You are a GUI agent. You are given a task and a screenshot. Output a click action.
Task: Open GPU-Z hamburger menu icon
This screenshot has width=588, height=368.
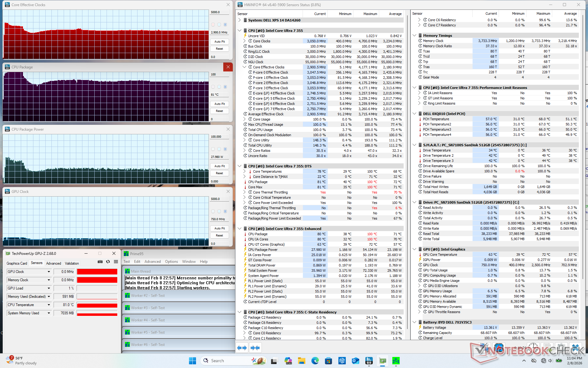pos(116,262)
